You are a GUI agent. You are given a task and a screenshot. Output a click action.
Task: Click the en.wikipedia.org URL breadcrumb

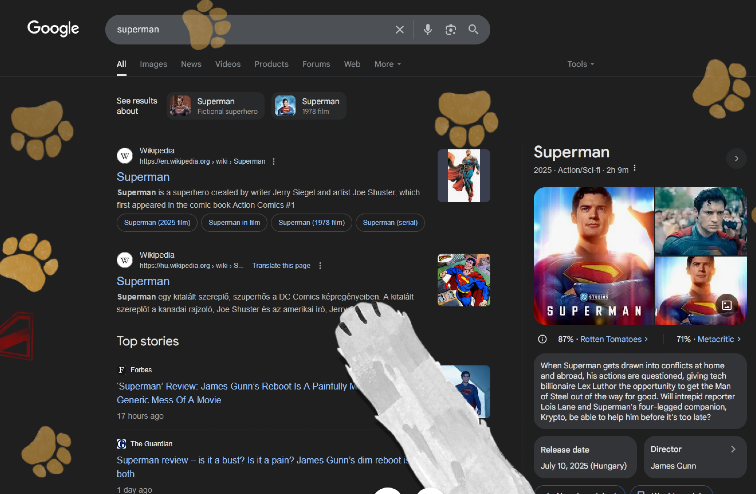click(x=202, y=161)
